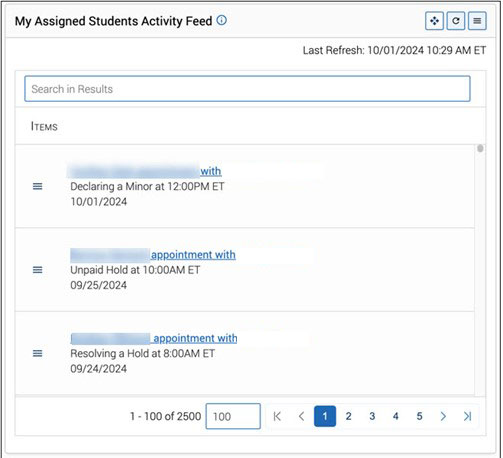This screenshot has width=503, height=458.
Task: Open row menu for Unpaid Hold item
Action: 38,270
